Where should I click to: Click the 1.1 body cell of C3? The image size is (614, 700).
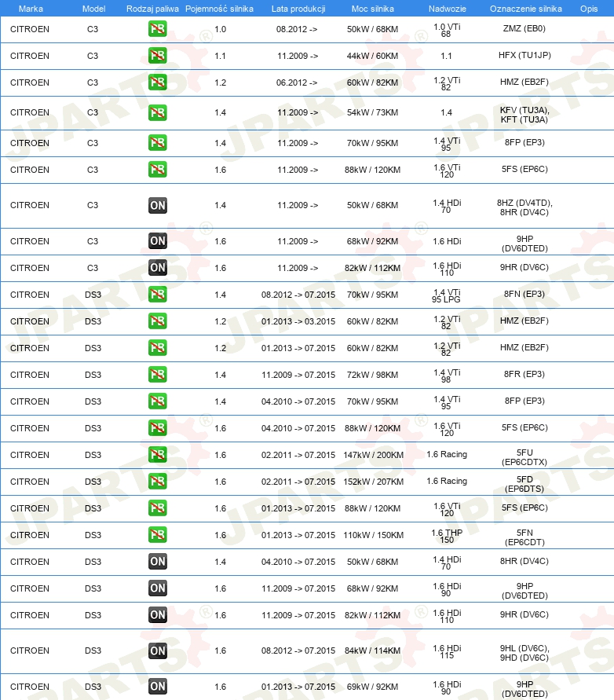(446, 57)
